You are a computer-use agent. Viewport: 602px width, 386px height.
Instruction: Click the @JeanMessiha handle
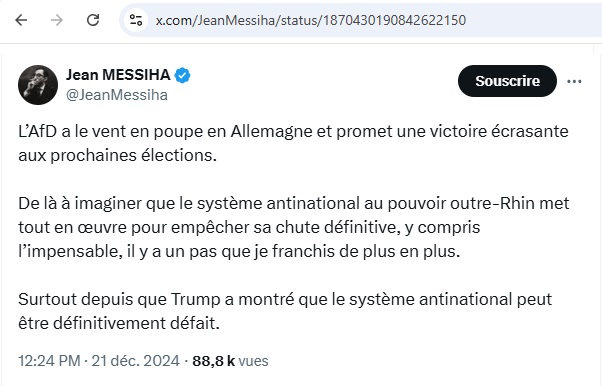click(117, 95)
